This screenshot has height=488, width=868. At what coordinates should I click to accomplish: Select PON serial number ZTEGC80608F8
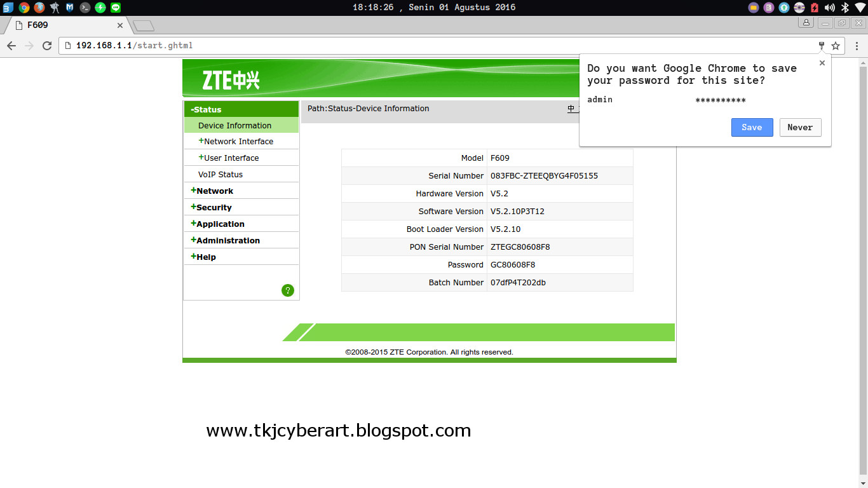(520, 247)
